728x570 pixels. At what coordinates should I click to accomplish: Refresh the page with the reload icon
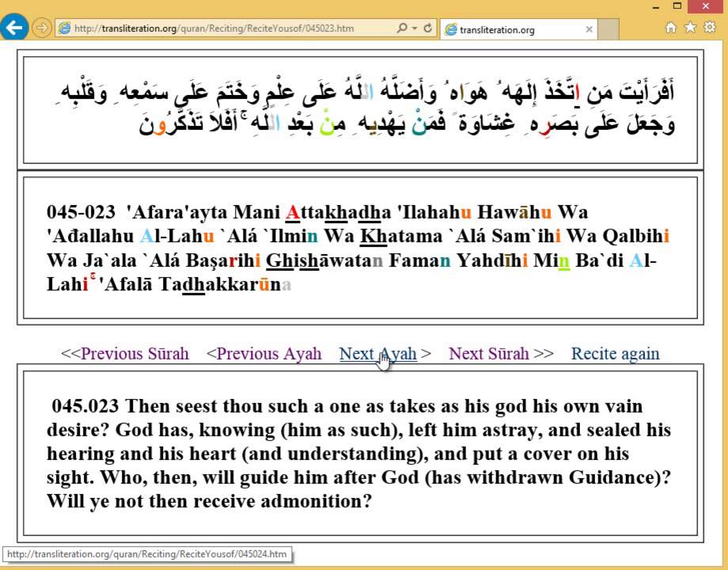point(427,28)
